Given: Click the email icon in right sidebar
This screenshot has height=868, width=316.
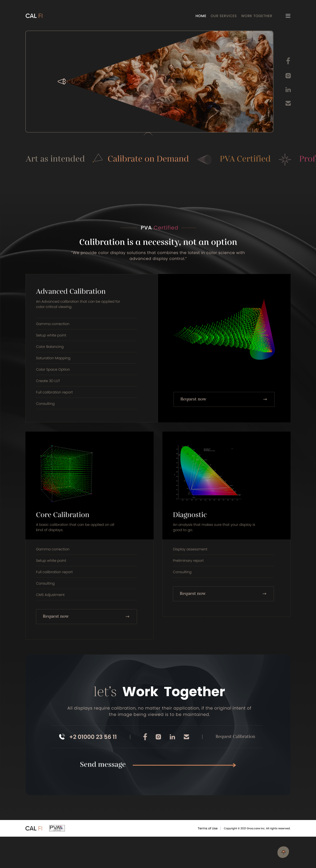Looking at the screenshot, I should click(288, 103).
